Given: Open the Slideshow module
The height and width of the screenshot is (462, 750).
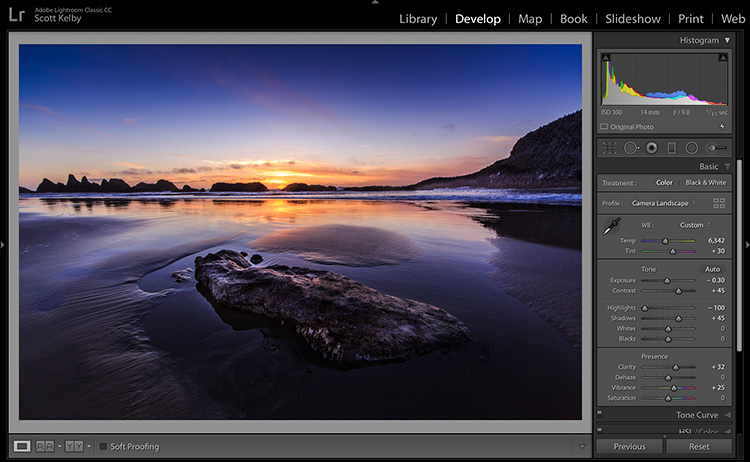Looking at the screenshot, I should [x=632, y=19].
